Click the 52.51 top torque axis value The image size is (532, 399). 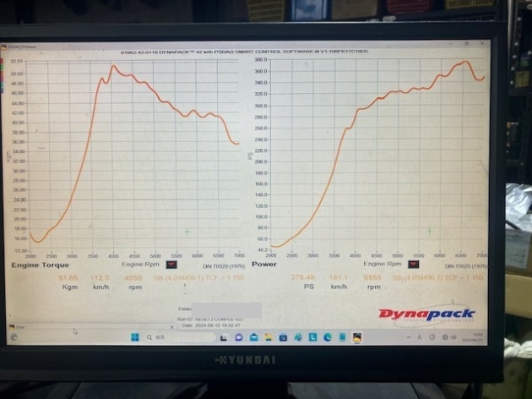click(x=17, y=62)
